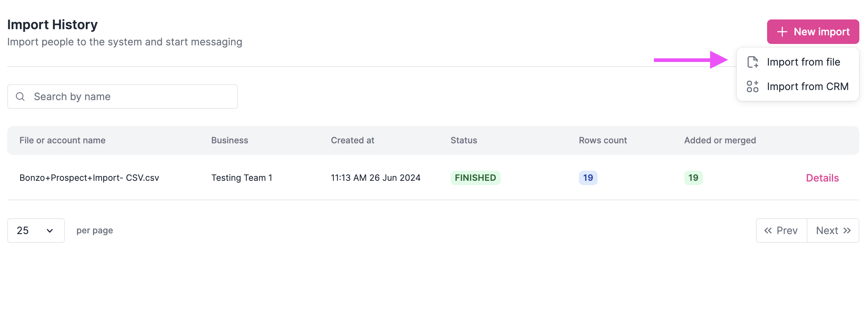Click the search magnifier icon
The height and width of the screenshot is (309, 868).
pos(20,97)
